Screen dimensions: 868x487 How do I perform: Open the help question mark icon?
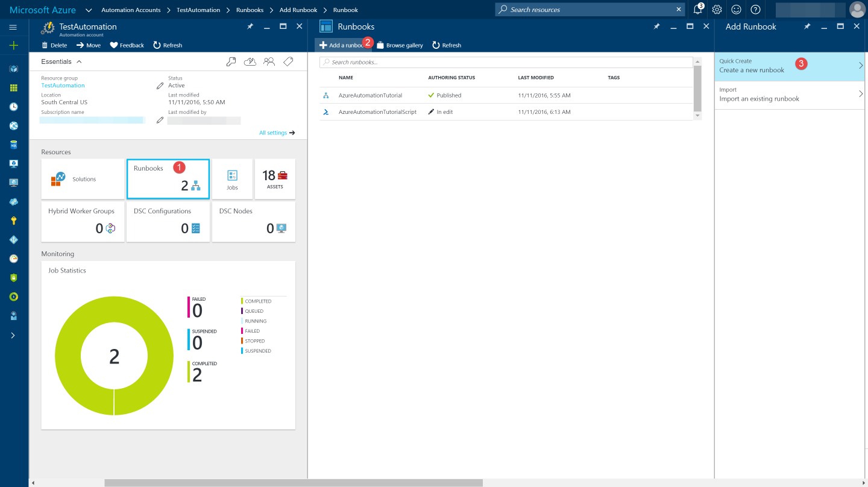(x=755, y=10)
